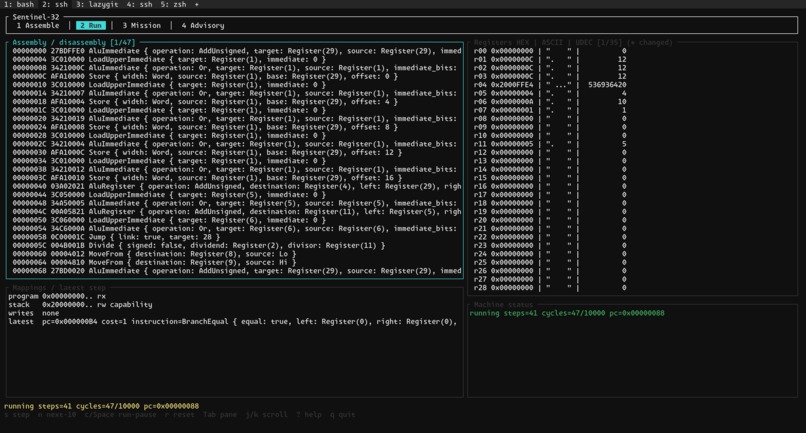Select register row r16
This screenshot has height=433, width=806.
[x=550, y=186]
